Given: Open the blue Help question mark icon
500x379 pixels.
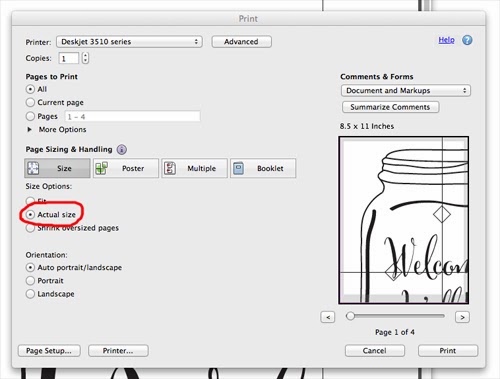Looking at the screenshot, I should pyautogui.click(x=467, y=40).
